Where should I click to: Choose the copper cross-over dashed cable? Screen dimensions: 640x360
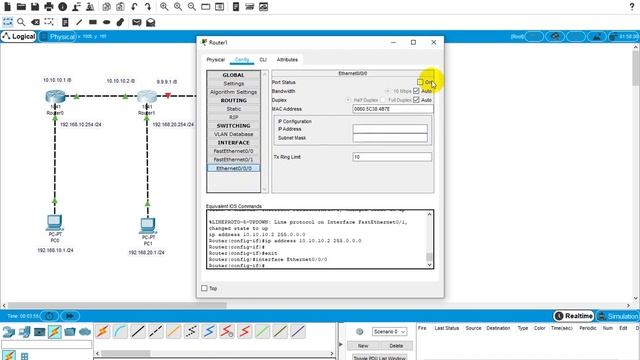click(x=156, y=331)
